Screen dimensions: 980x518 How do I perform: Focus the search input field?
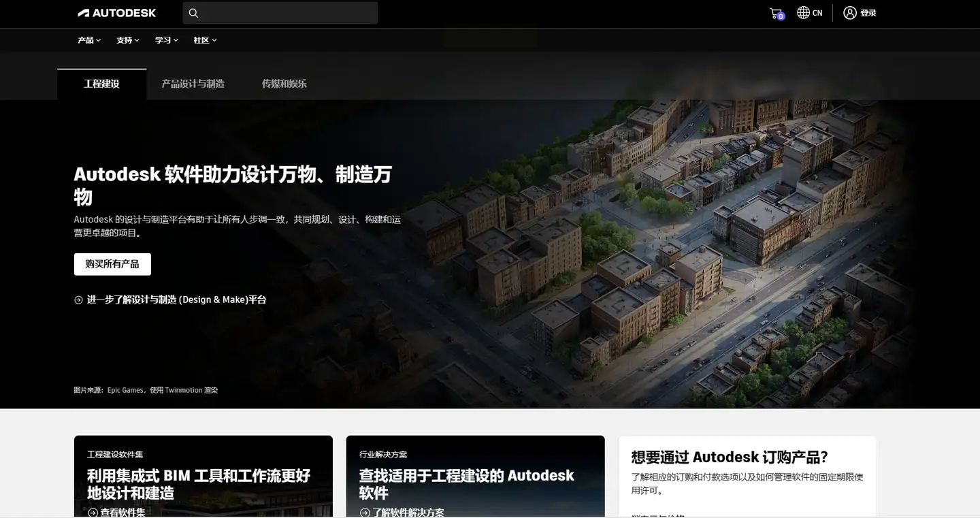[x=280, y=13]
